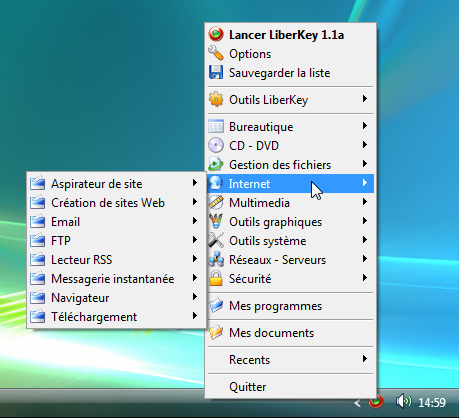Open the Mes documents entry
Image resolution: width=459 pixels, height=418 pixels.
(271, 333)
